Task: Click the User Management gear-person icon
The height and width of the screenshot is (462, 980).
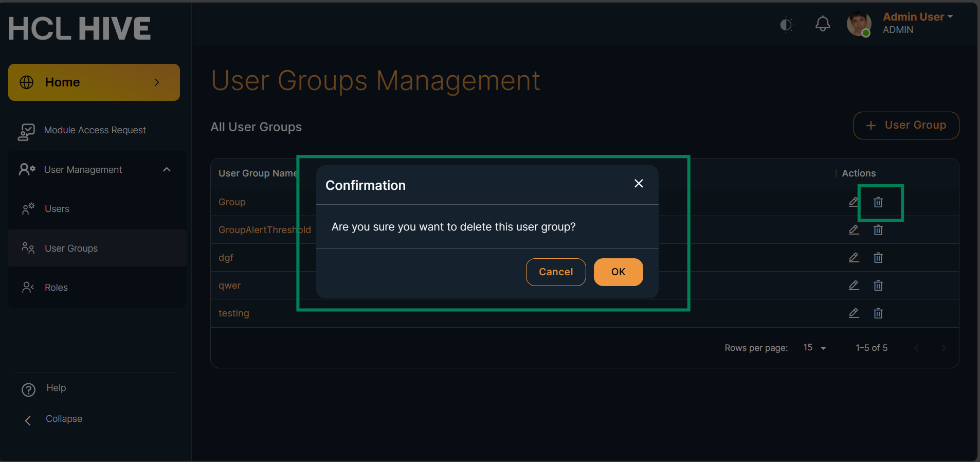Action: pos(27,169)
